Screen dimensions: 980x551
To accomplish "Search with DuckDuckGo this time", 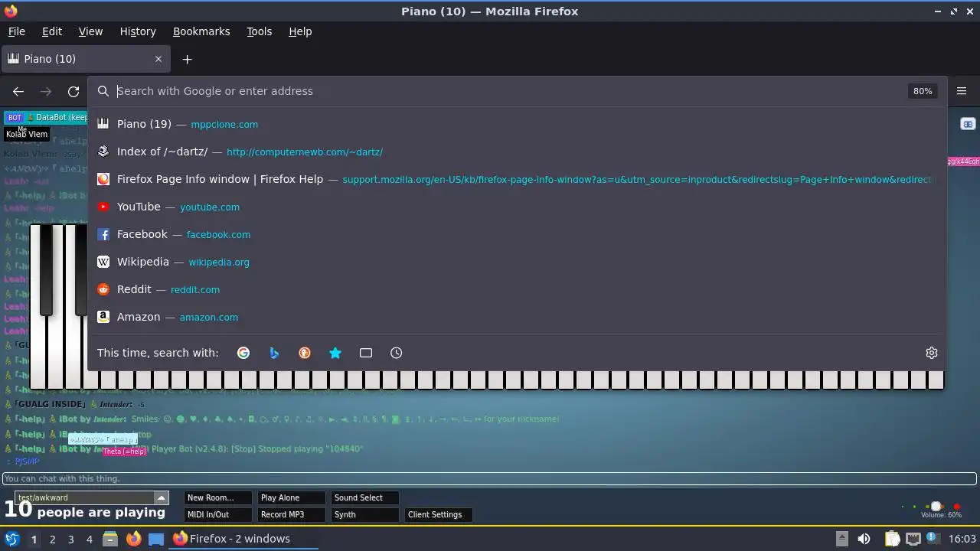I will click(305, 353).
